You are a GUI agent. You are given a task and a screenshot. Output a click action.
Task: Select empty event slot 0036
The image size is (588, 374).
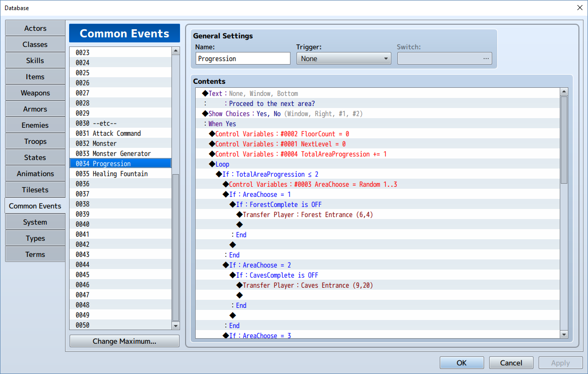pos(121,184)
